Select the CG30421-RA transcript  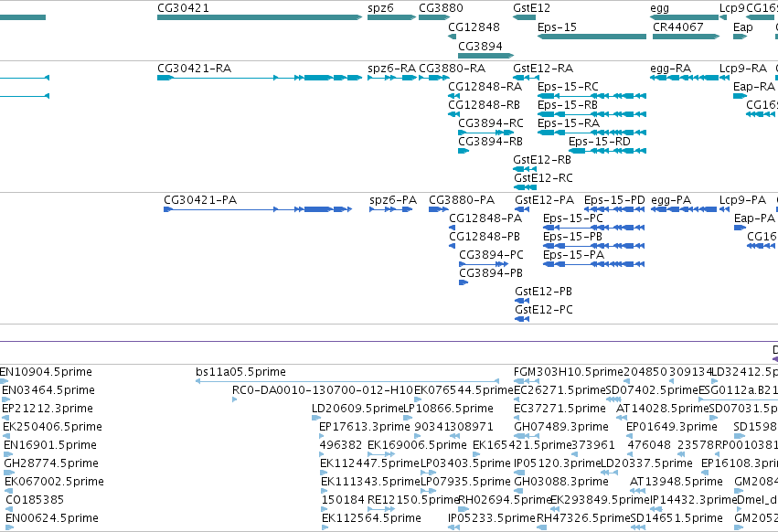[x=260, y=78]
